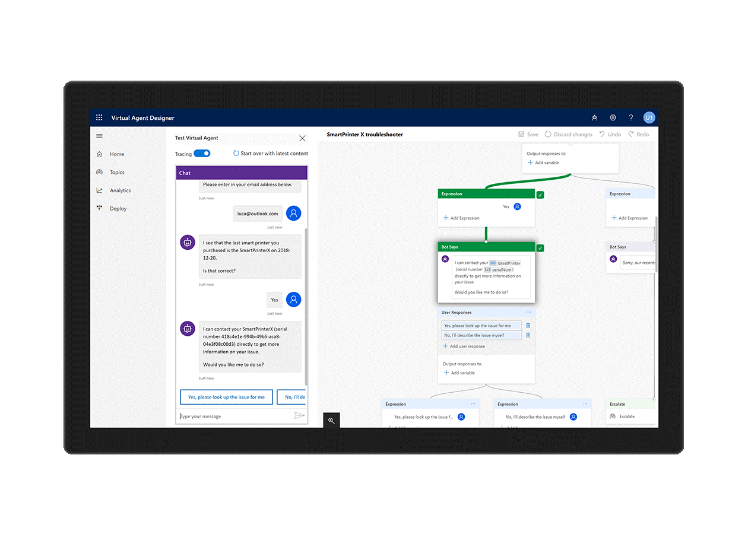Select the latestPrinter variable chip
This screenshot has height=560, width=748.
[505, 263]
